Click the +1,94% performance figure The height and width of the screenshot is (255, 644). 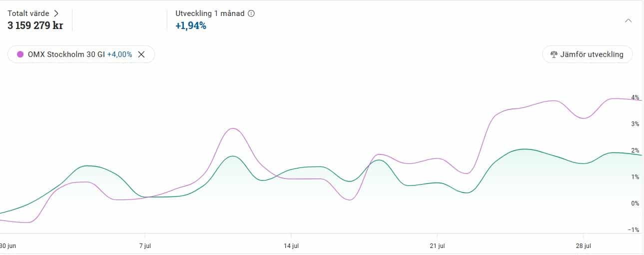coord(191,25)
